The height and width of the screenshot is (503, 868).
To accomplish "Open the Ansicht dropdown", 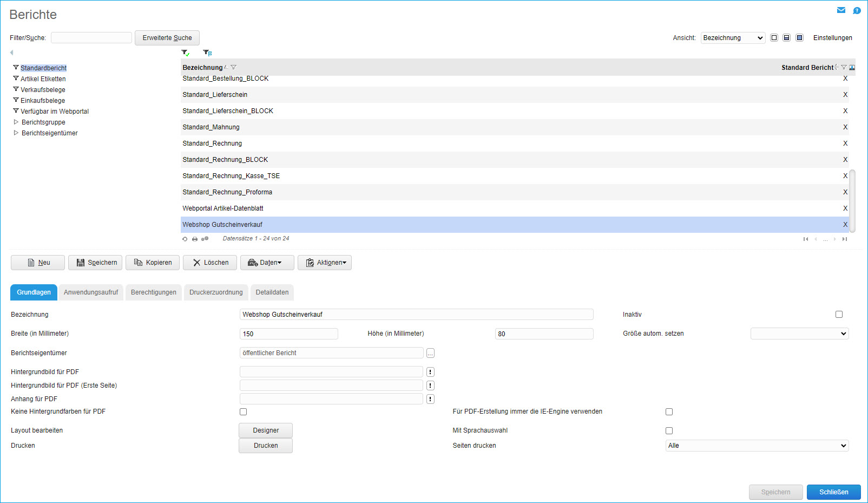I will [733, 38].
